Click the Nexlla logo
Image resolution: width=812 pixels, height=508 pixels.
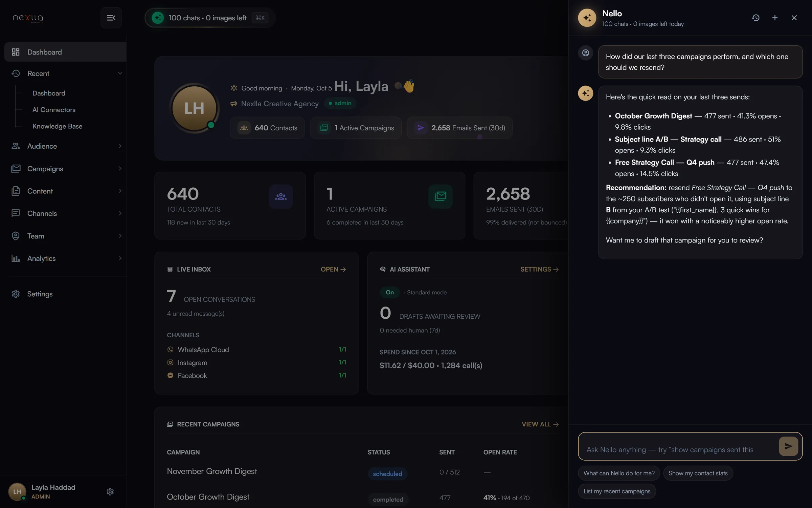pyautogui.click(x=28, y=18)
